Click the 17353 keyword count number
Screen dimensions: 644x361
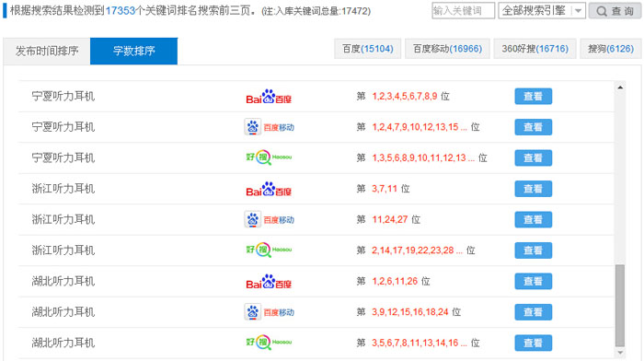pyautogui.click(x=121, y=11)
